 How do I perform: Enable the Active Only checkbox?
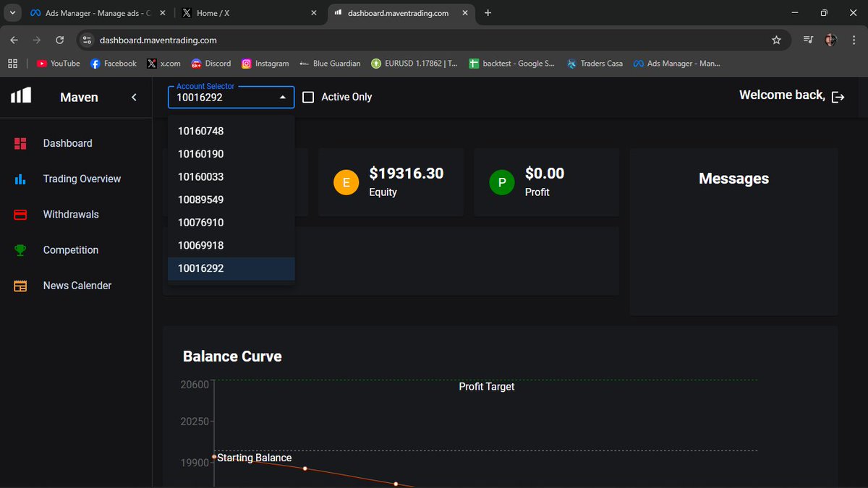coord(308,96)
